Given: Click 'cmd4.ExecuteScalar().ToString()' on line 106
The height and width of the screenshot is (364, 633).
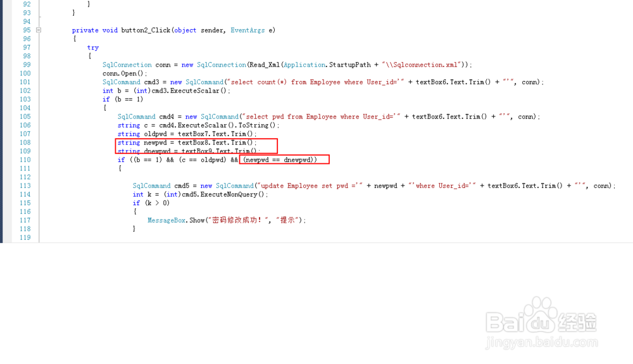Looking at the screenshot, I should (218, 125).
